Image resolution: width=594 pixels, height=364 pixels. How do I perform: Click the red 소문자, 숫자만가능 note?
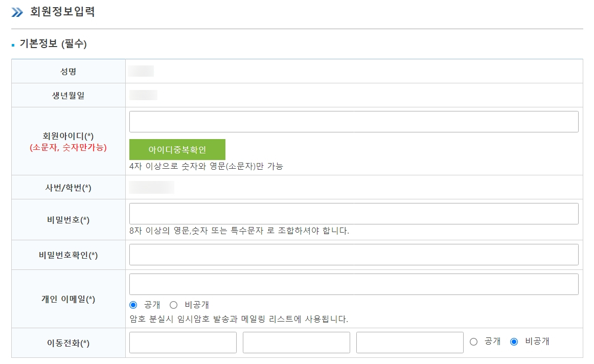pyautogui.click(x=68, y=148)
